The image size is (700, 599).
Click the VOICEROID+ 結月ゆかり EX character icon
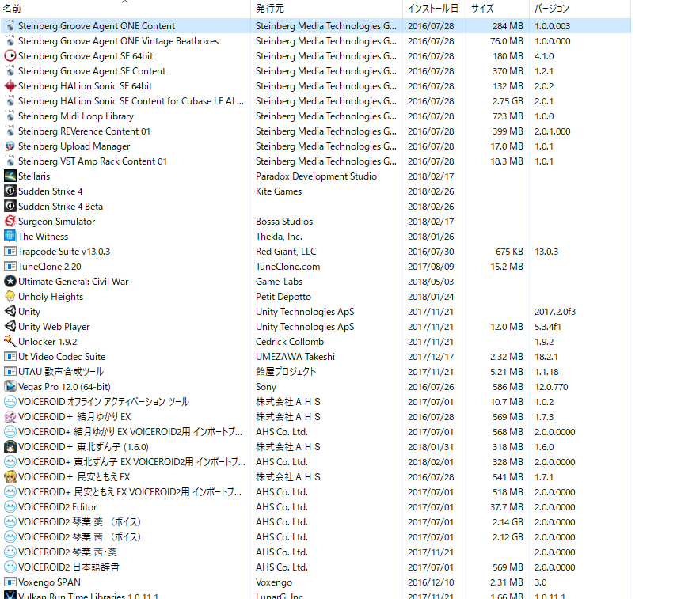click(x=10, y=417)
